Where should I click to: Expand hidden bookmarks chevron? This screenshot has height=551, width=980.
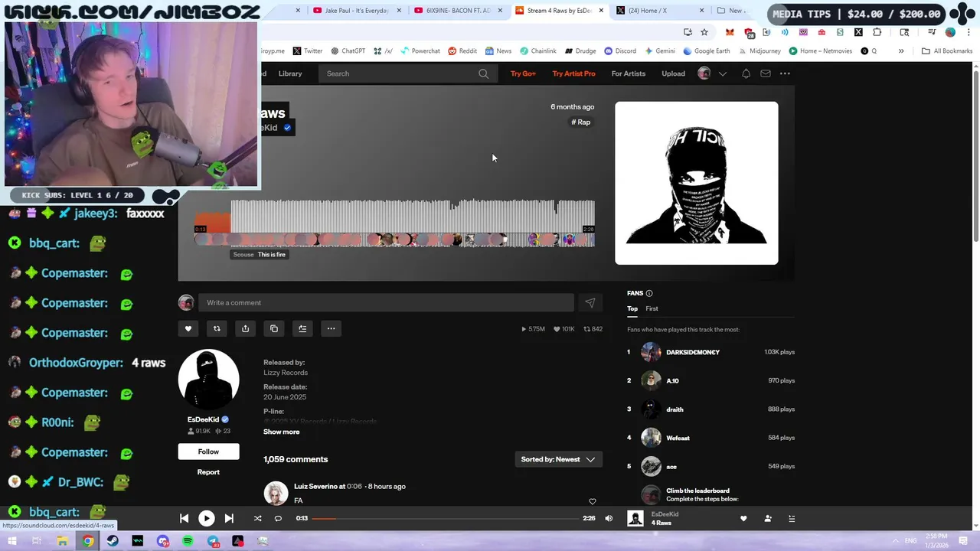901,51
